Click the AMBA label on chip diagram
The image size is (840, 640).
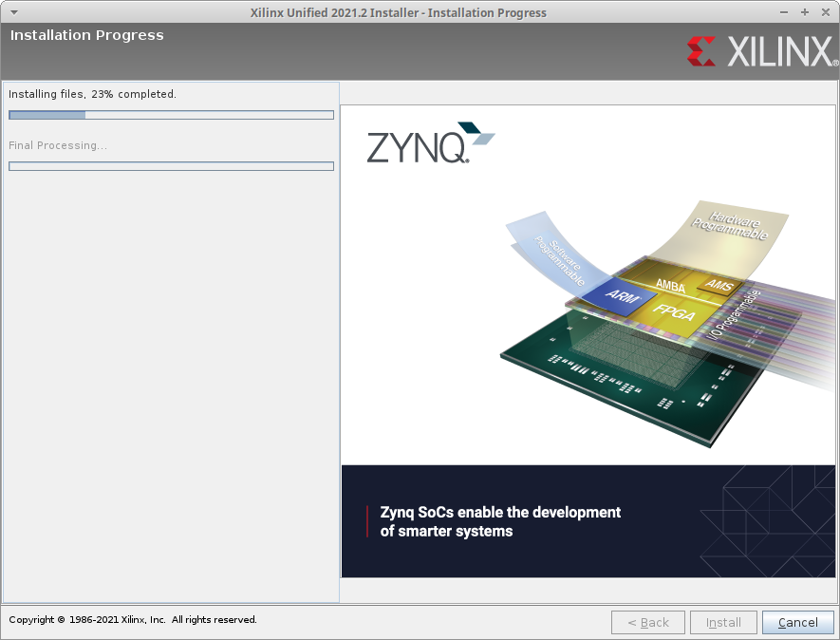coord(670,284)
